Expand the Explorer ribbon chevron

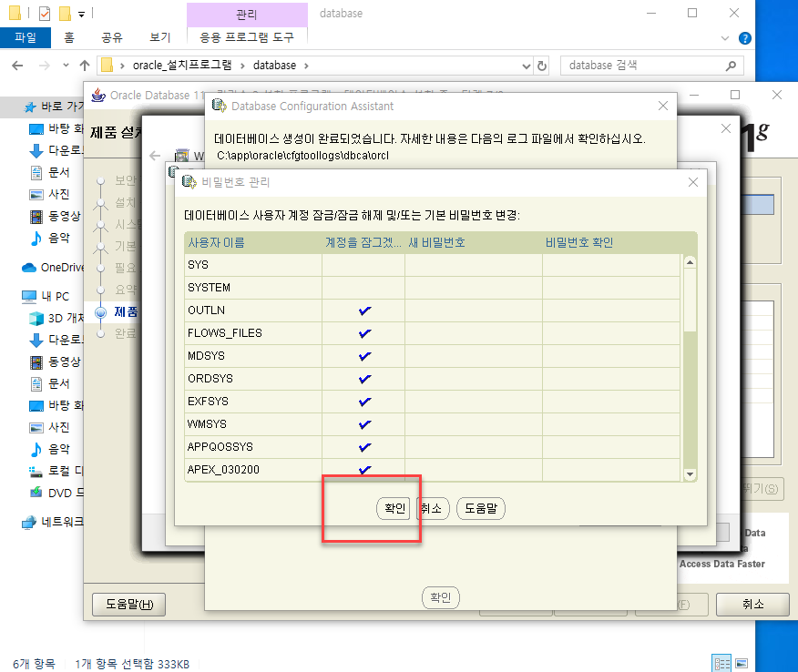pyautogui.click(x=725, y=38)
